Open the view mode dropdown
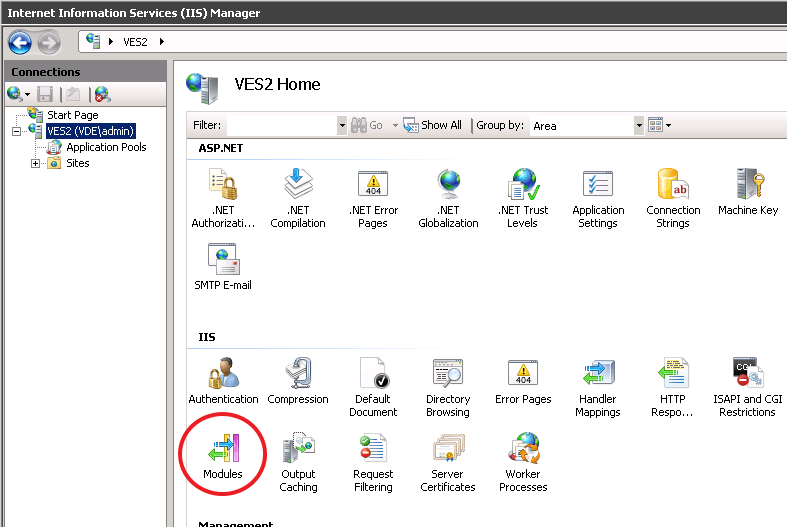The height and width of the screenshot is (527, 787). point(660,124)
